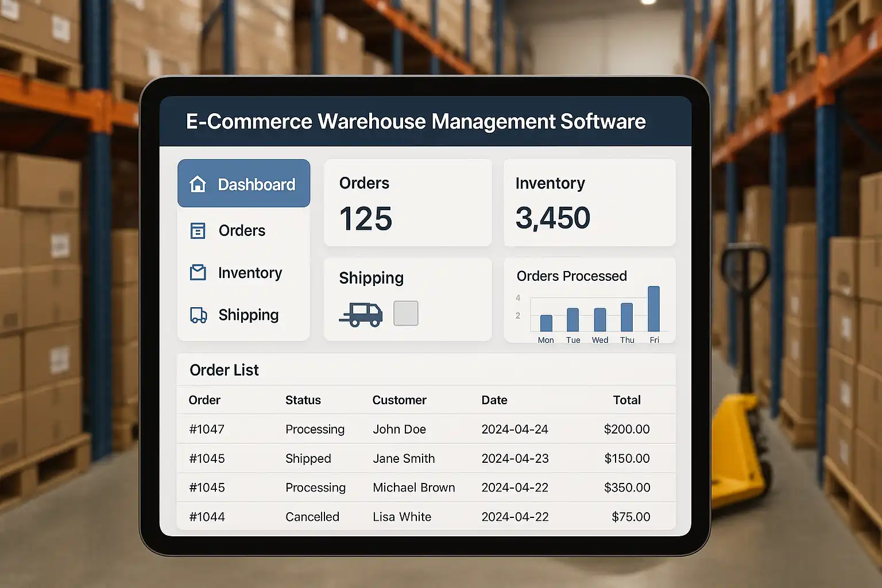The width and height of the screenshot is (882, 588).
Task: Open the Inventory label in the sidebar
Action: pyautogui.click(x=250, y=273)
